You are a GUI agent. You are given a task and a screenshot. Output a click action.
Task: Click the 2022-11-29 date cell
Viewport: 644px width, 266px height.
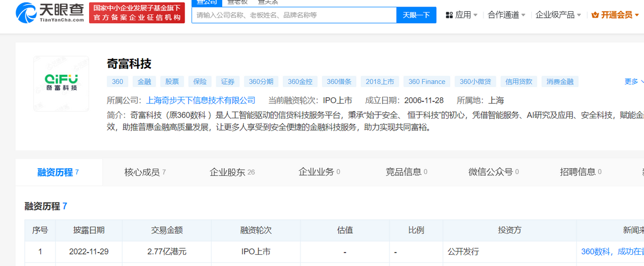[x=89, y=251]
